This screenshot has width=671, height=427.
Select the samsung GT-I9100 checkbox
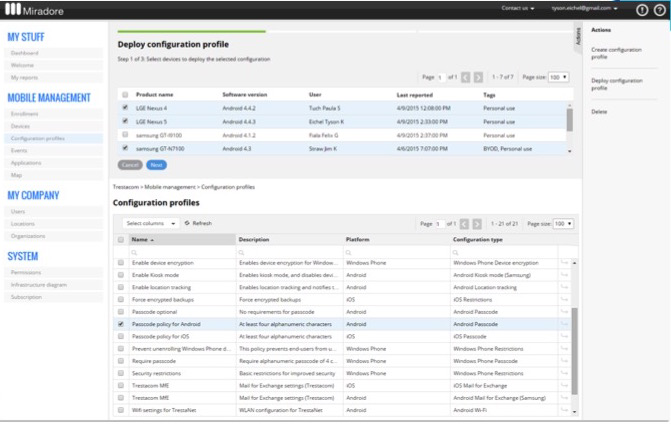(125, 135)
